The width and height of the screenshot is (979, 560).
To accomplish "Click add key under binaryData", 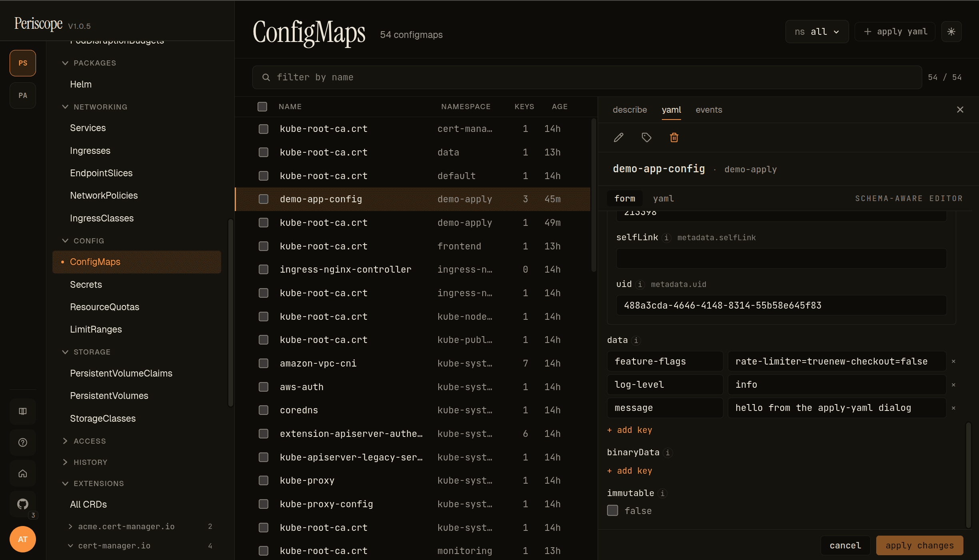I will 630,471.
